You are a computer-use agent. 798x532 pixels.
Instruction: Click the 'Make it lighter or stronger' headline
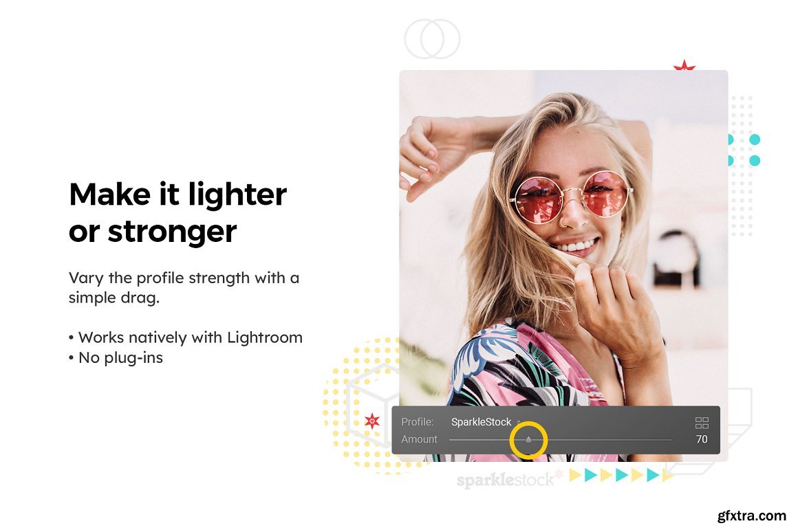click(177, 212)
